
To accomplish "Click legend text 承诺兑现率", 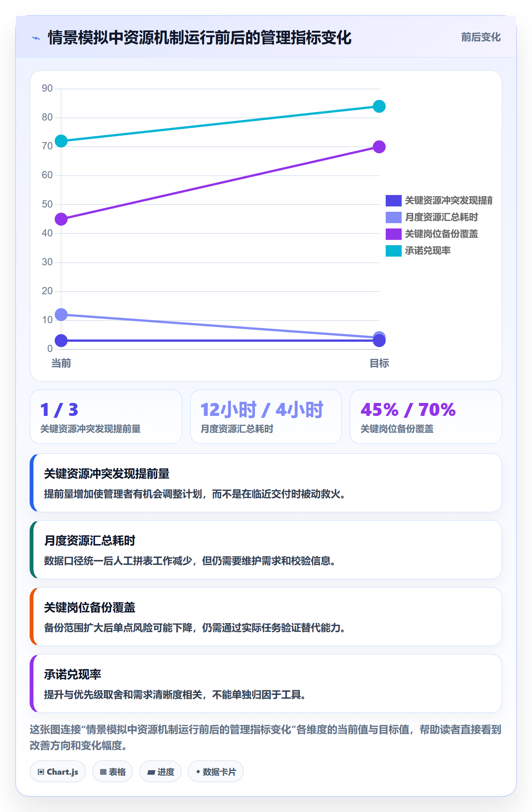I will pyautogui.click(x=427, y=251).
